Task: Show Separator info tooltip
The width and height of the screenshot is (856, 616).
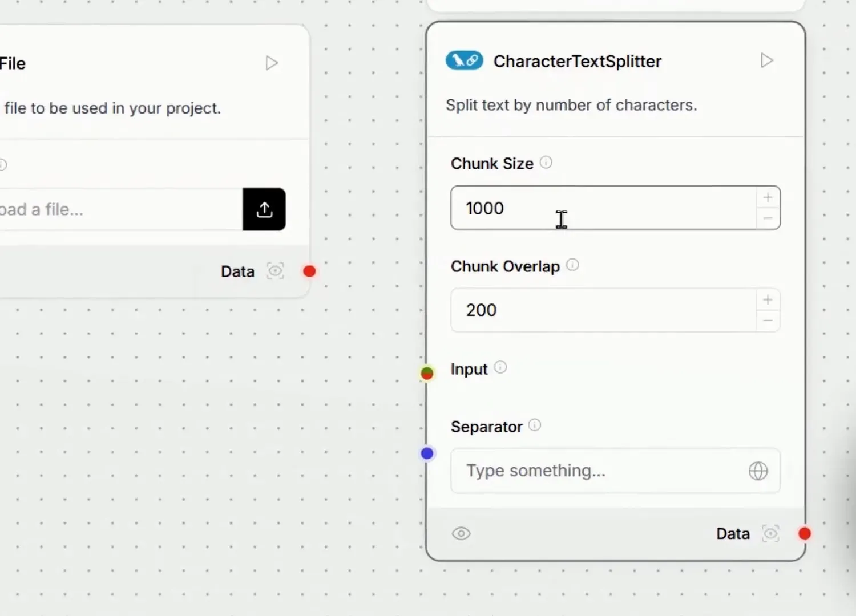Action: pyautogui.click(x=535, y=425)
